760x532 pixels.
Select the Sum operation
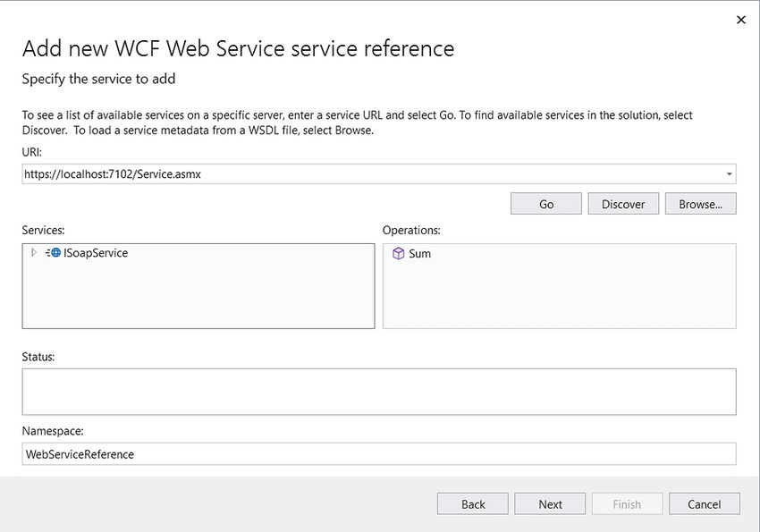[x=419, y=254]
